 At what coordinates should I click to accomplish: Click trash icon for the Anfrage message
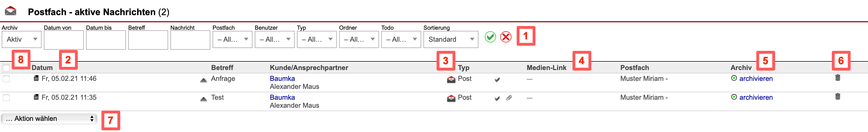tap(837, 78)
